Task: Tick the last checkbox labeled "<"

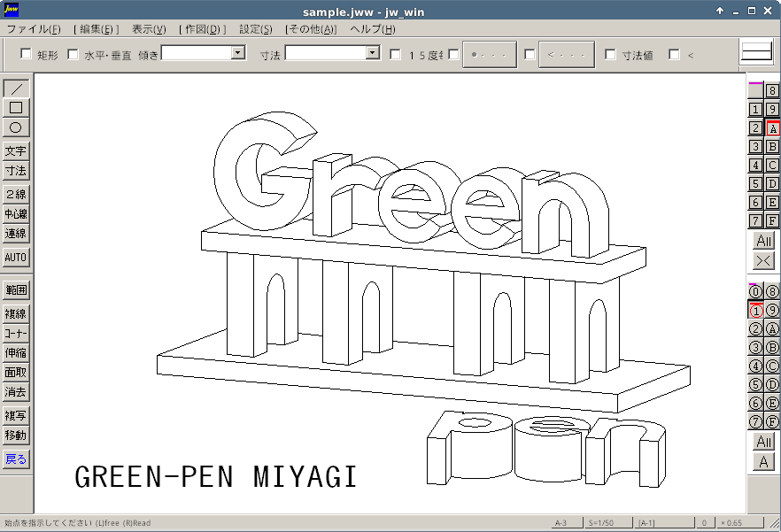Action: click(x=674, y=54)
